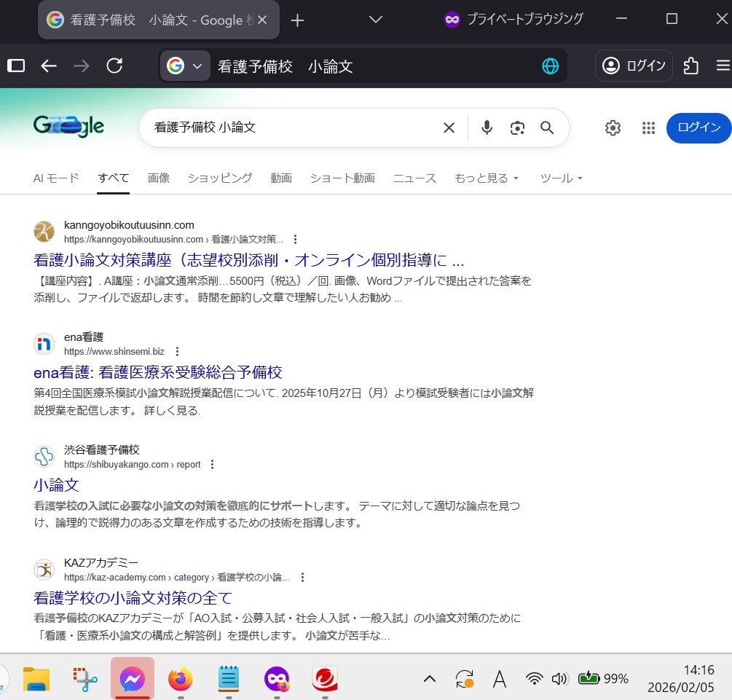Screen dimensions: 732x700
Task: Open the ena看護 result link
Action: (158, 373)
